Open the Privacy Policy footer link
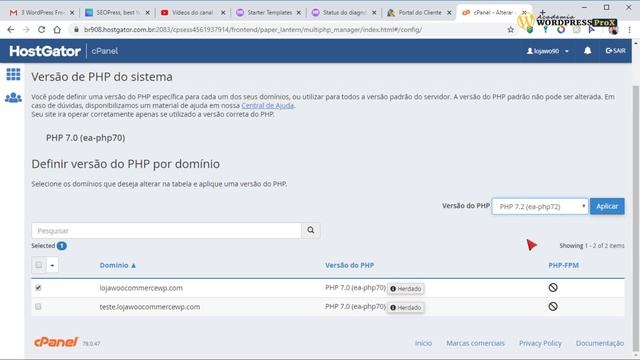 coord(540,343)
